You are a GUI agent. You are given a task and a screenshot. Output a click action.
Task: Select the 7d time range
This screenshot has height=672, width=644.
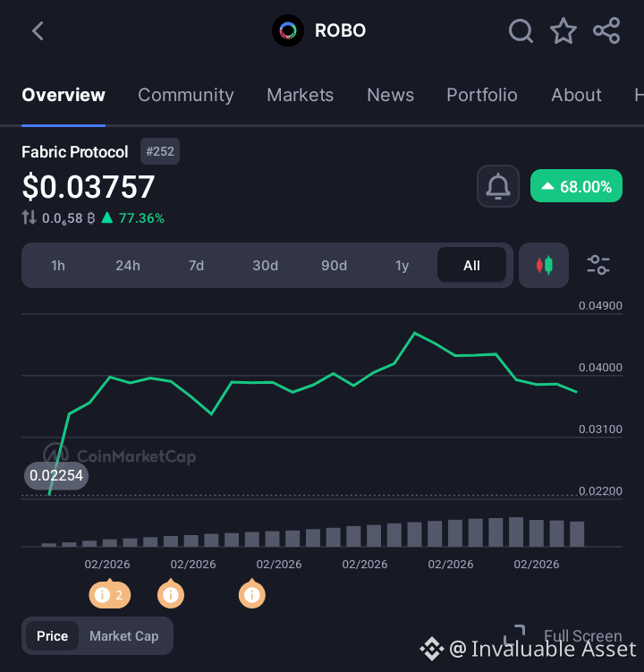[196, 266]
